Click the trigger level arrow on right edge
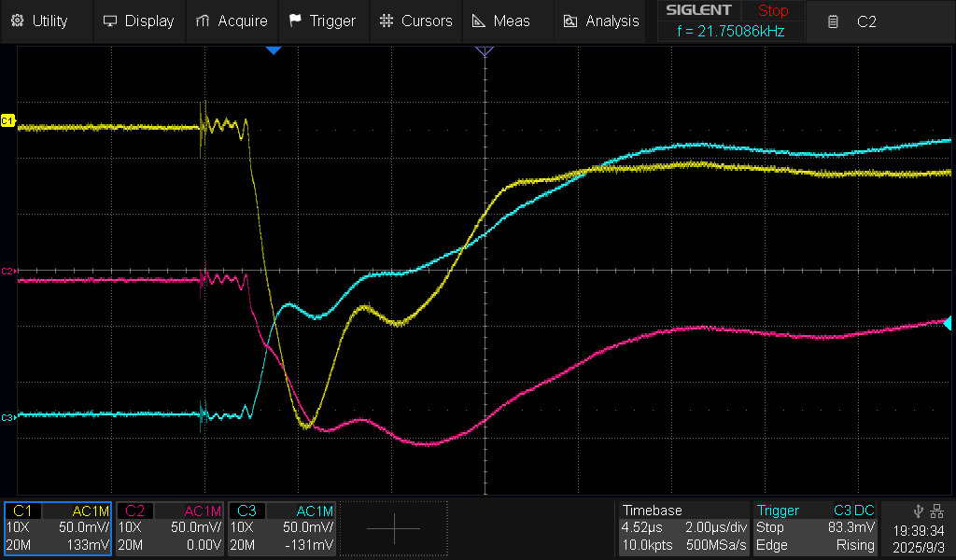The image size is (956, 560). pyautogui.click(x=948, y=323)
